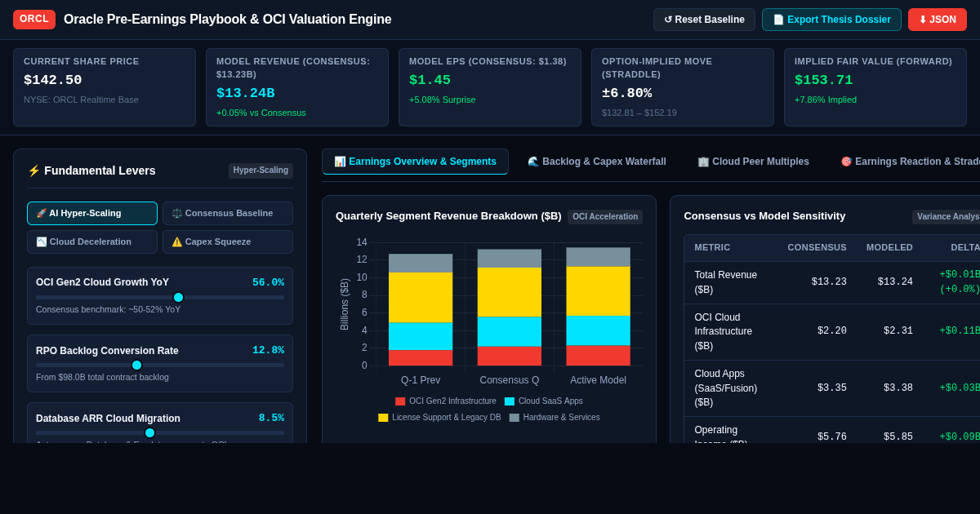Click the Reset Baseline button
Image resolution: width=980 pixels, height=514 pixels.
tap(704, 20)
